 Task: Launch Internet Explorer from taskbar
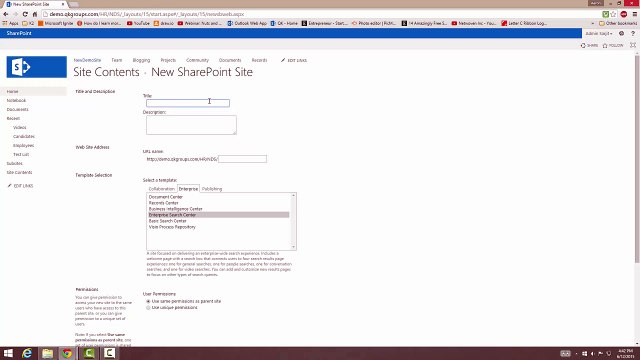coord(27,353)
